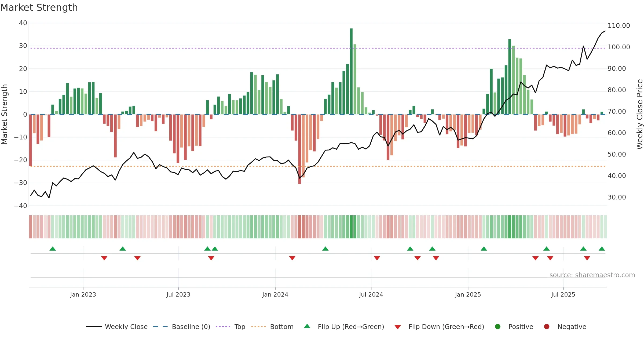
Task: Toggle the Weekly Close legend entry
Action: pyautogui.click(x=117, y=327)
